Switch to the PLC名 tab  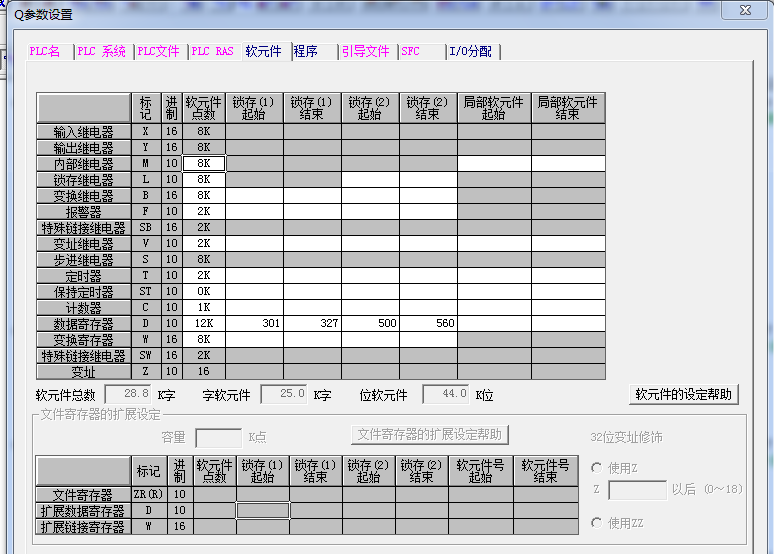pos(46,51)
